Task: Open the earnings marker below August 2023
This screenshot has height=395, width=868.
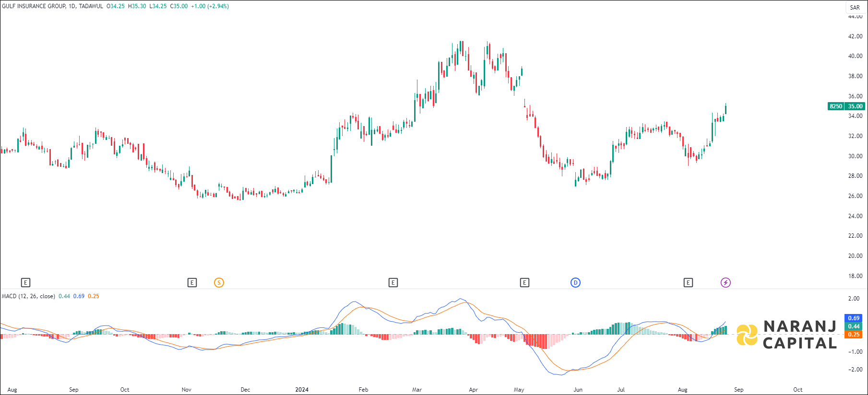Action: 26,283
